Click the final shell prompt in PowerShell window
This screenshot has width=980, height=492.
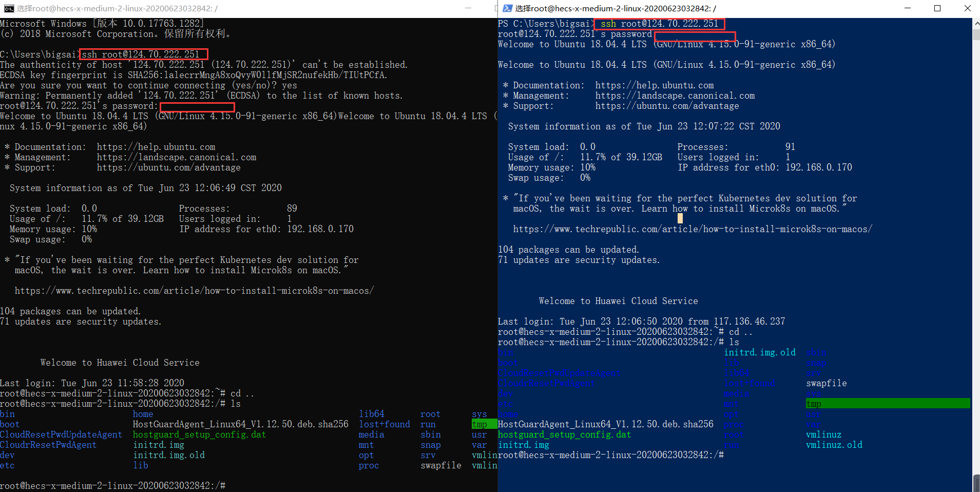coord(611,455)
